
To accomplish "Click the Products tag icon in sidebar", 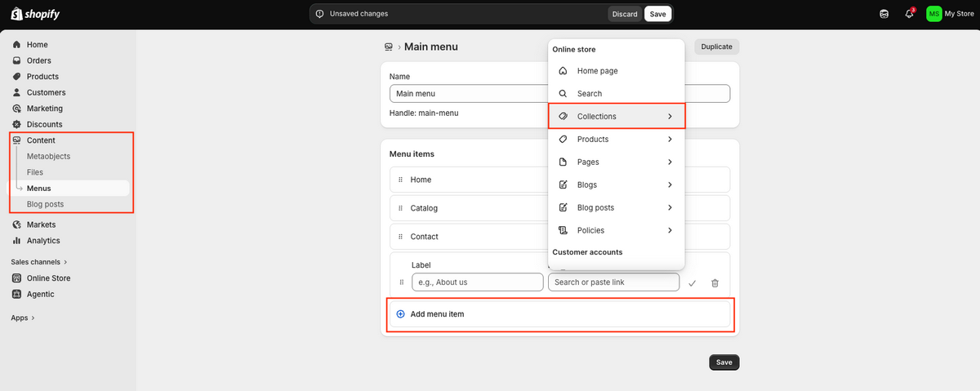I will tap(17, 77).
